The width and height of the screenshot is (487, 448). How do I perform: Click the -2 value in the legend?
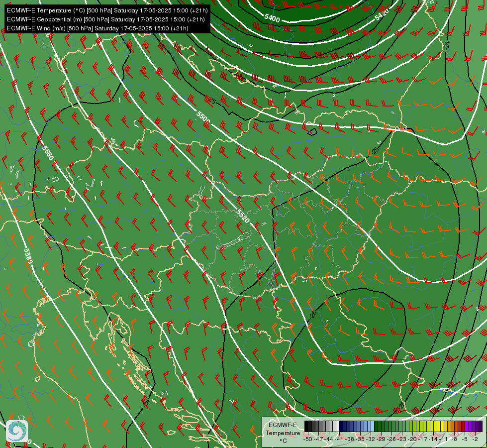tap(475, 439)
